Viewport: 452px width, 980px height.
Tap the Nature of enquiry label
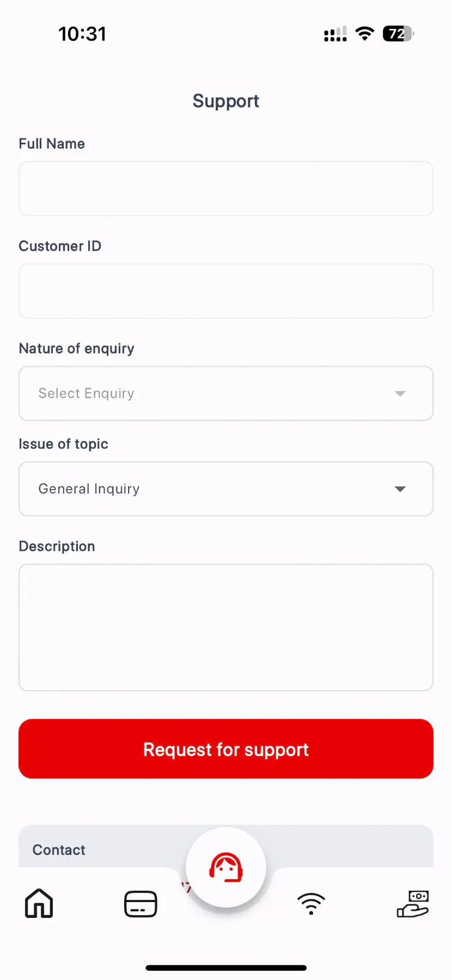[x=76, y=348]
